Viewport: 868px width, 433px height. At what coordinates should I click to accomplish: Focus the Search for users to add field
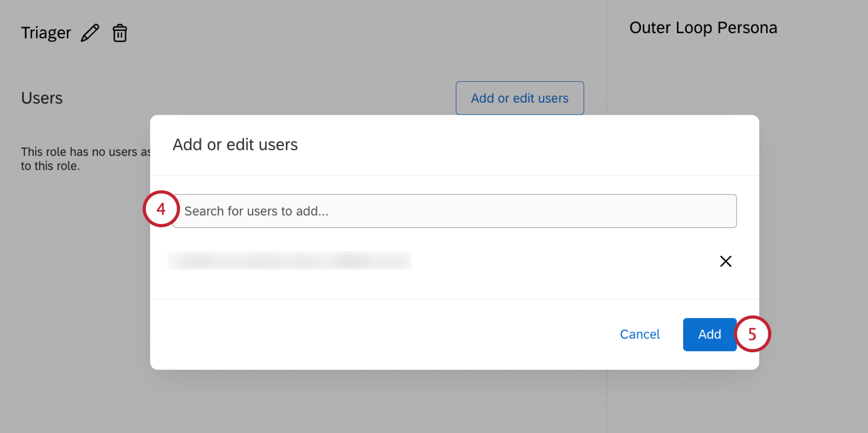click(454, 211)
